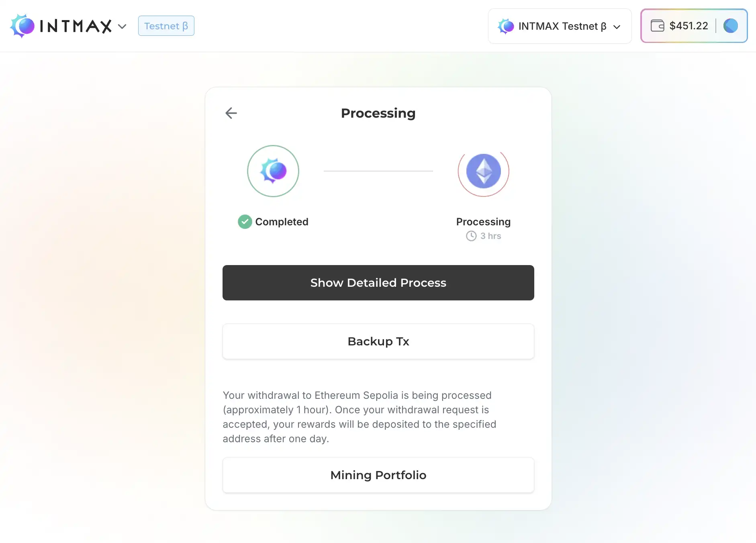Click the Testnet β badge

166,26
